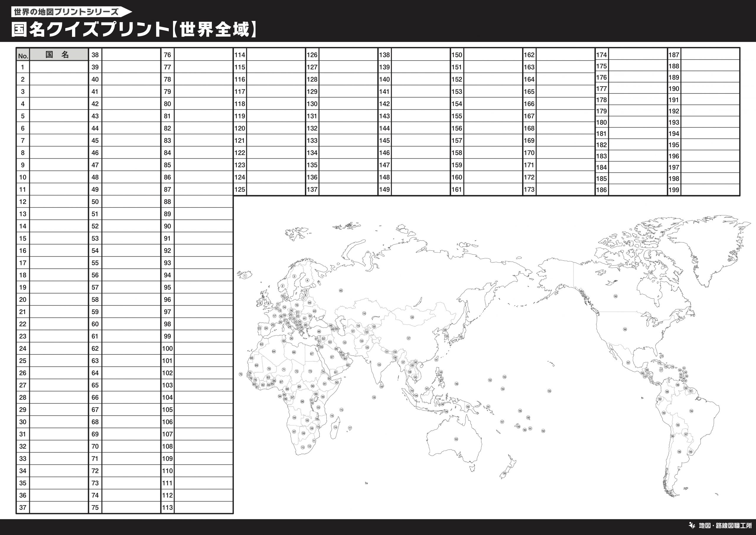Click table number cell 100

coord(168,348)
